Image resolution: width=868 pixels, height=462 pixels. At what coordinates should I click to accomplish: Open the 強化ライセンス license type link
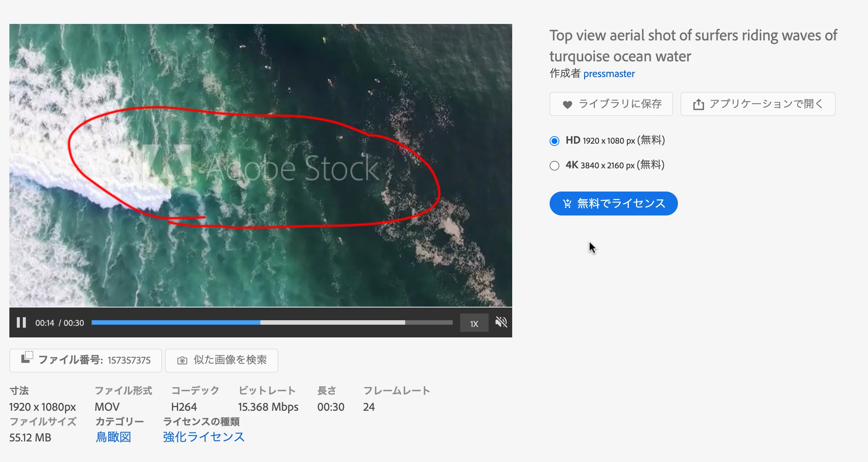204,437
